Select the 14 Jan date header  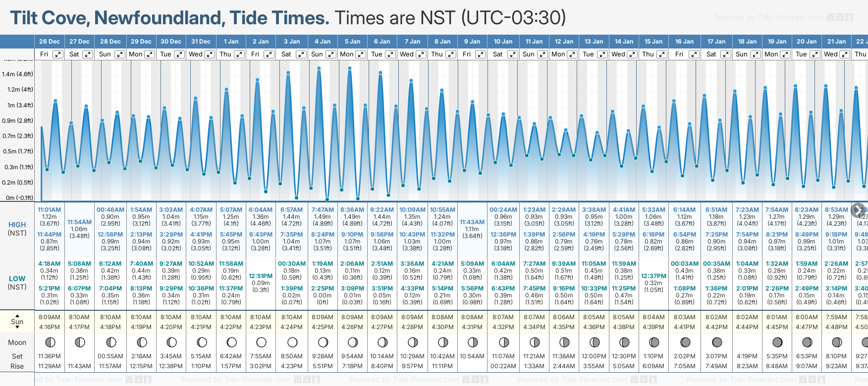click(x=624, y=42)
